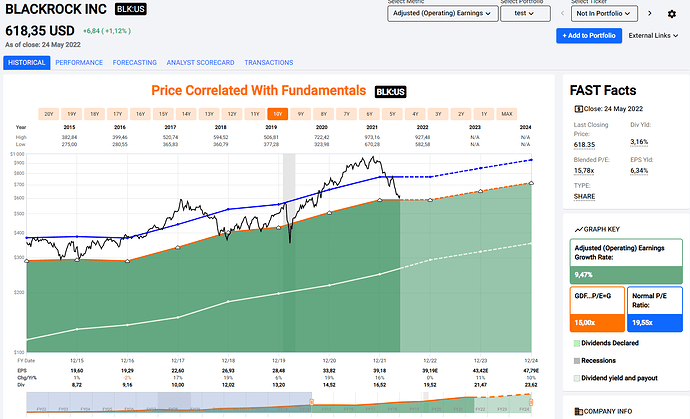Click the TYPE value SHARE
The width and height of the screenshot is (690, 419).
point(584,197)
